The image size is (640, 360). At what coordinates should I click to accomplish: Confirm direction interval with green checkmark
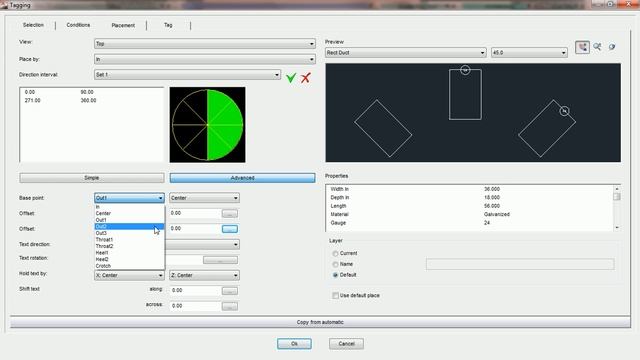(x=291, y=78)
